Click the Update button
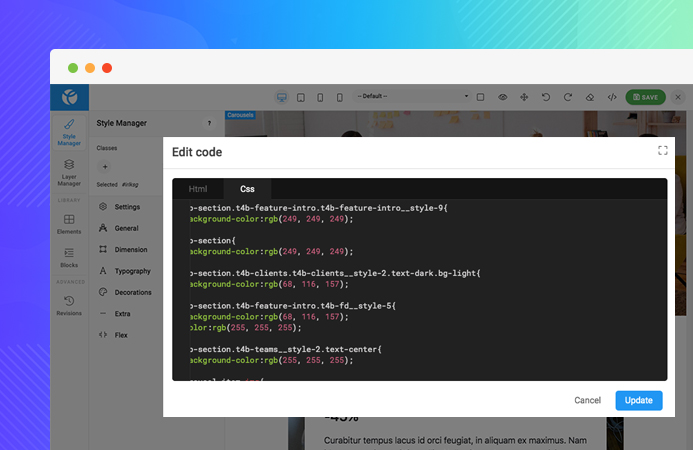Viewport: 693px width, 450px height. click(638, 400)
